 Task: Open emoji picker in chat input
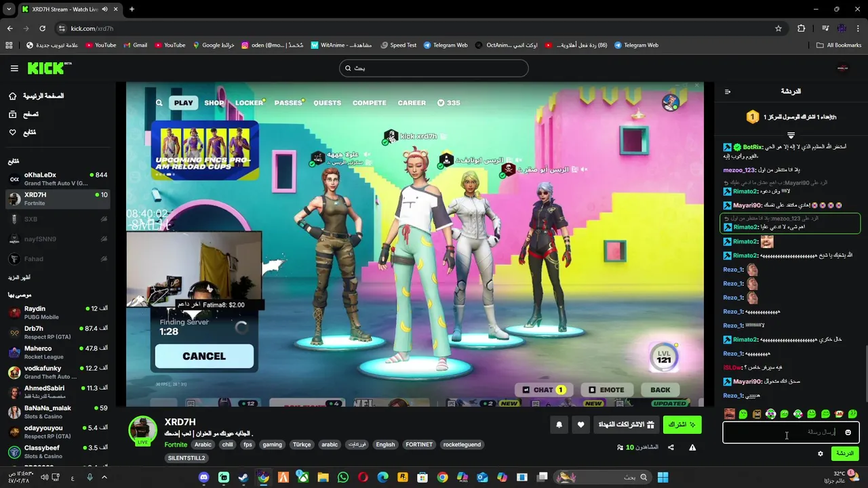tap(848, 432)
